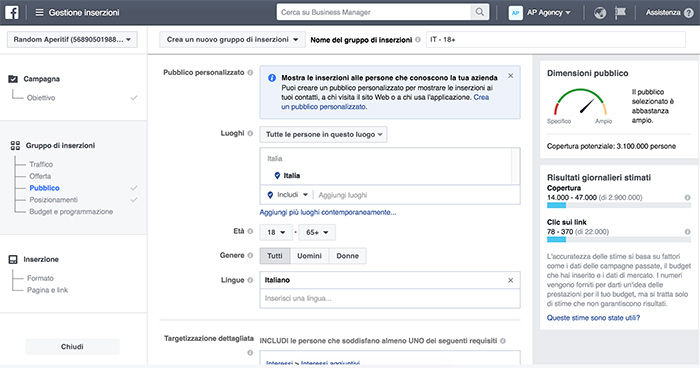Select Tutti gender option
The height and width of the screenshot is (368, 700).
coord(275,256)
